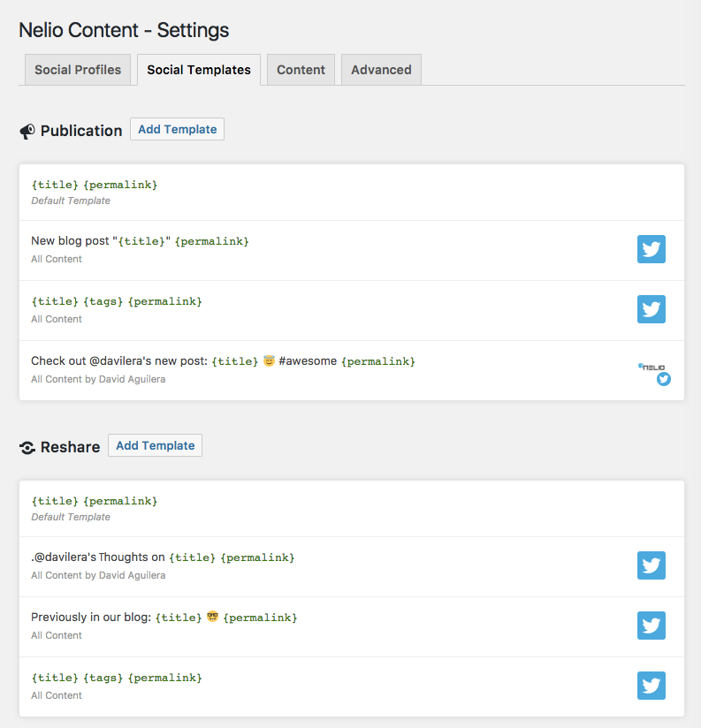Go to the Advanced tab
The height and width of the screenshot is (728, 701).
point(381,70)
